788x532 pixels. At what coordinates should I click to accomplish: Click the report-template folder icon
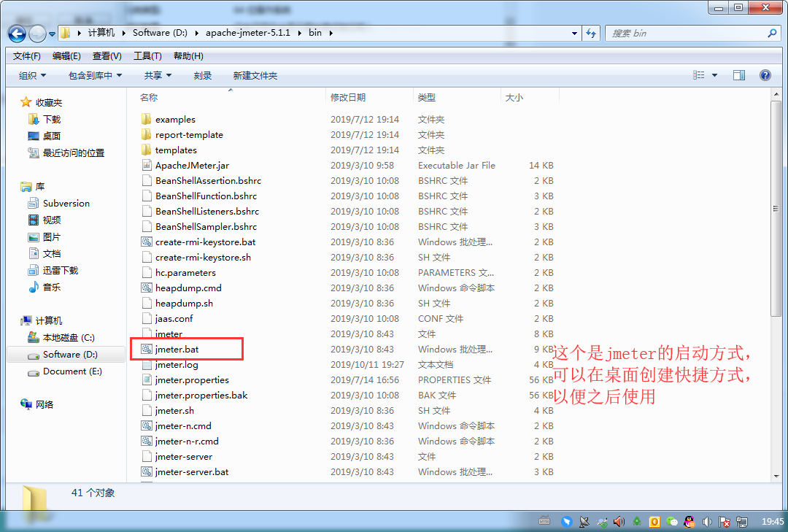(146, 135)
